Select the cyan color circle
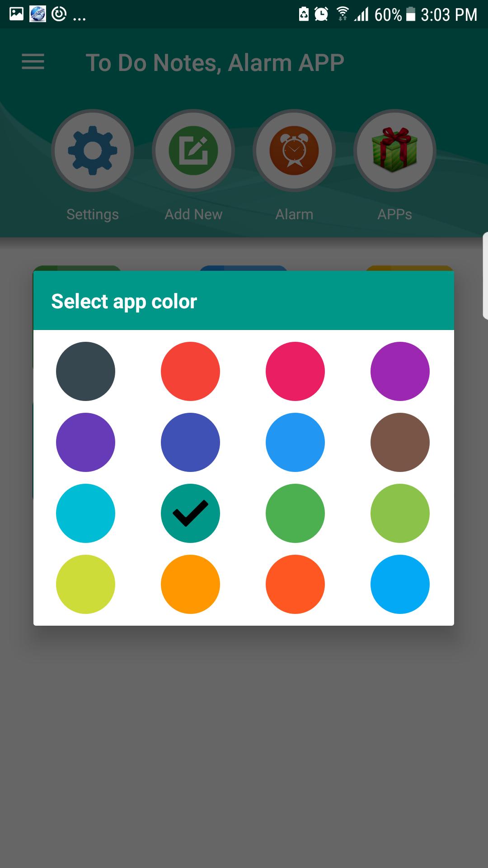 click(85, 513)
